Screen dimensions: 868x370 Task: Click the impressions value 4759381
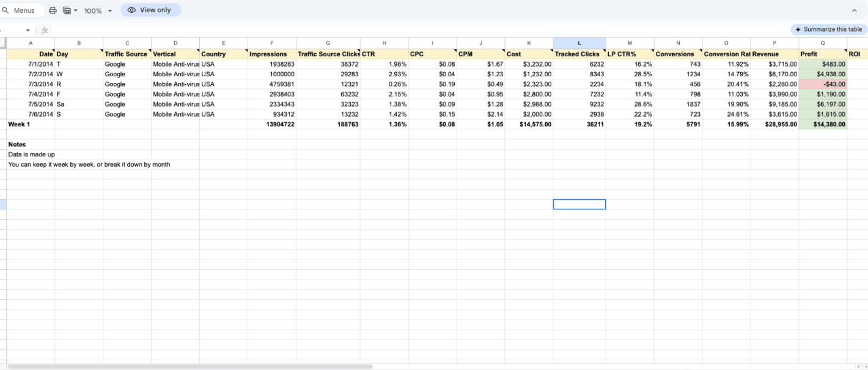[272, 84]
